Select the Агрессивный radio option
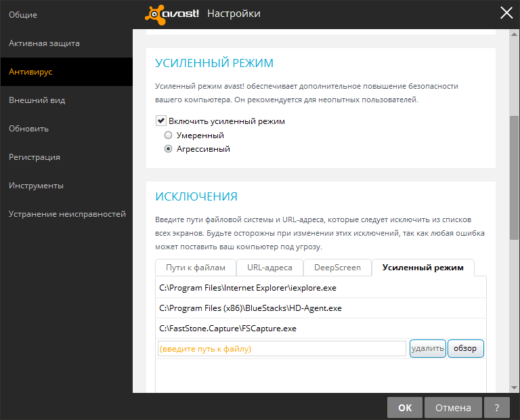The width and height of the screenshot is (520, 420). click(x=169, y=149)
